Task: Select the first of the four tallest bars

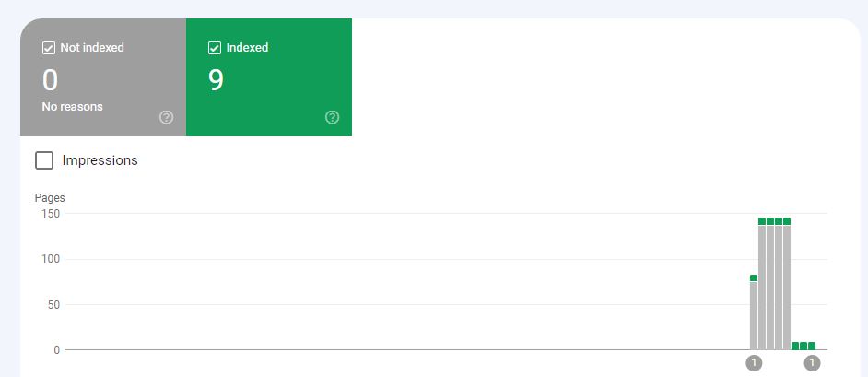Action: tap(762, 284)
